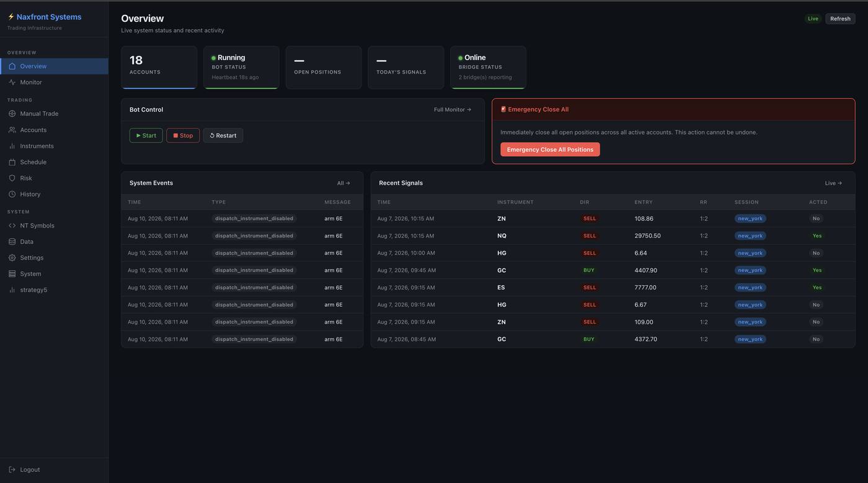This screenshot has width=868, height=483.
Task: Open the Accounts menu item
Action: [x=54, y=130]
